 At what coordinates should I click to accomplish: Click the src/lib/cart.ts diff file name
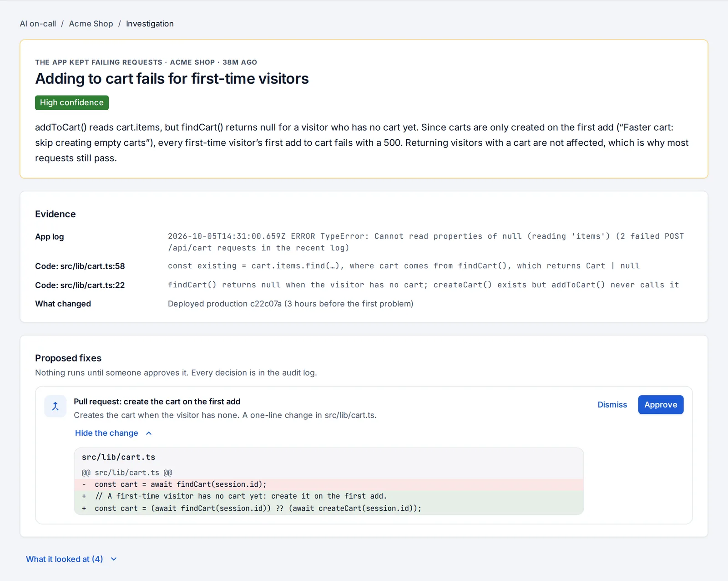[x=118, y=457]
